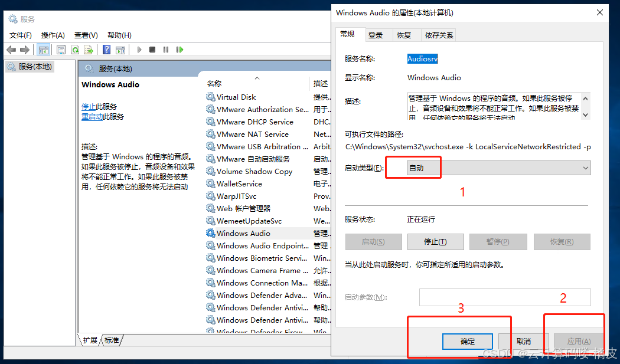Click gear icon beside Web 帐户管理器
Viewport: 620px width, 364px height.
point(210,208)
